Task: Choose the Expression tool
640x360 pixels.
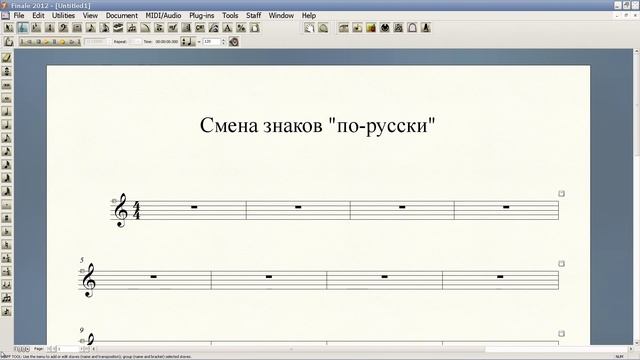Action: [x=173, y=28]
